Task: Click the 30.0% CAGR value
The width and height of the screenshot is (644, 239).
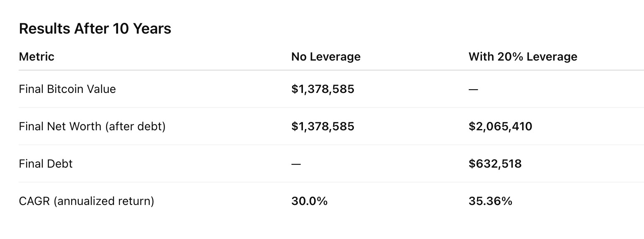Action: click(309, 201)
